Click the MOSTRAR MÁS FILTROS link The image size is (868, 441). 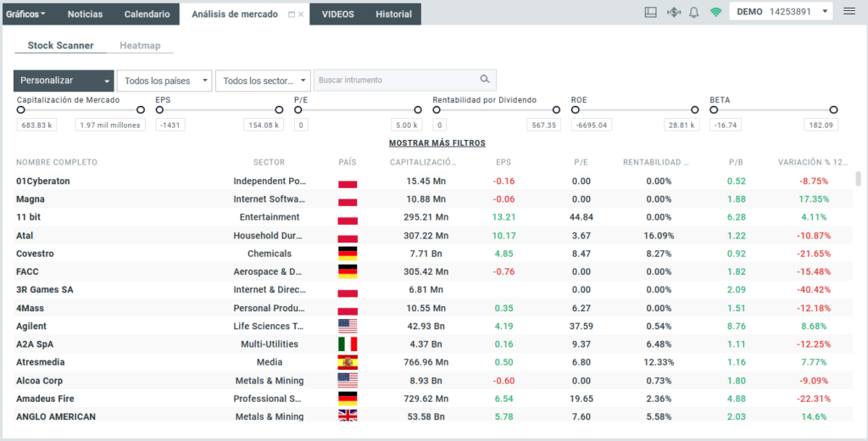437,143
